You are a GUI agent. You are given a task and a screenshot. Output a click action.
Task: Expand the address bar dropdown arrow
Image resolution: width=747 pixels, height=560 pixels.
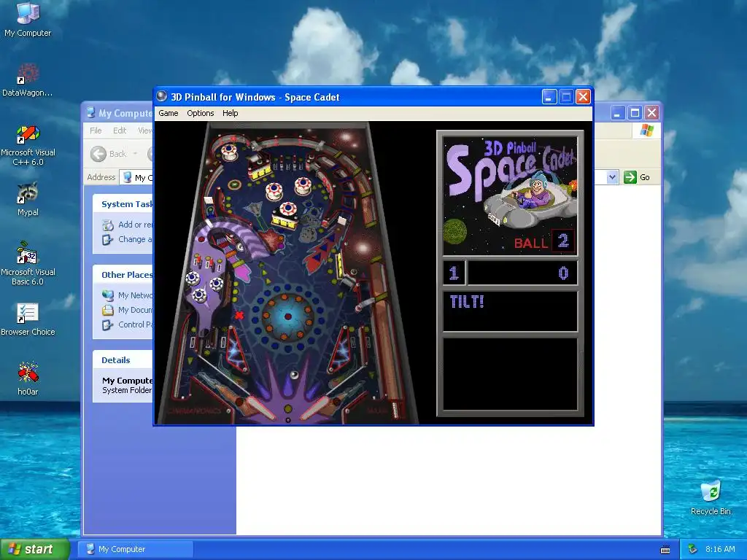pos(612,177)
